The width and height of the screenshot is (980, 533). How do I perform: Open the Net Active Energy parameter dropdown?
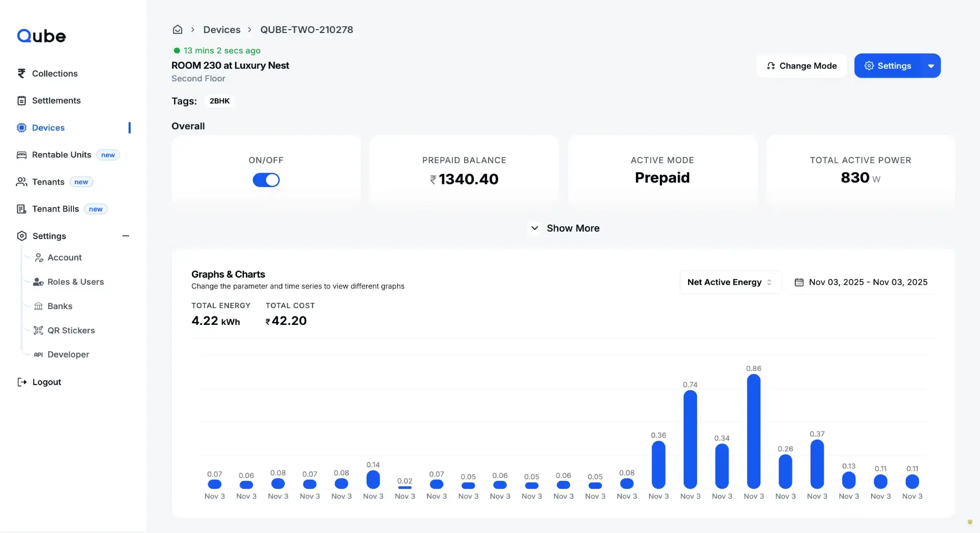coord(730,282)
